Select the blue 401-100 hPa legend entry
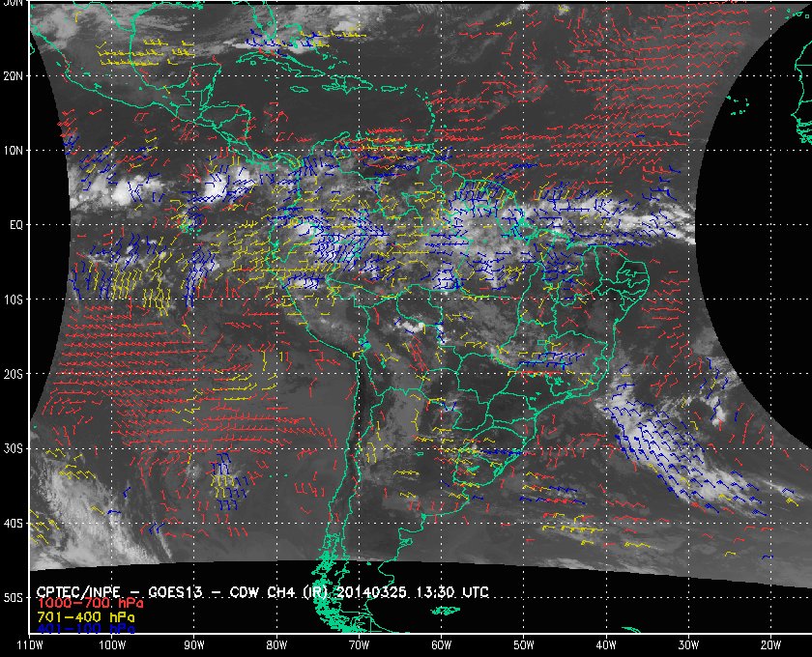 click(x=85, y=629)
